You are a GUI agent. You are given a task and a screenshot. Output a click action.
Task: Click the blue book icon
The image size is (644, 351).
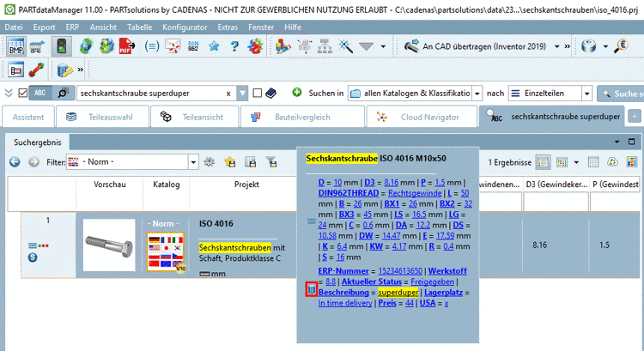point(270,94)
